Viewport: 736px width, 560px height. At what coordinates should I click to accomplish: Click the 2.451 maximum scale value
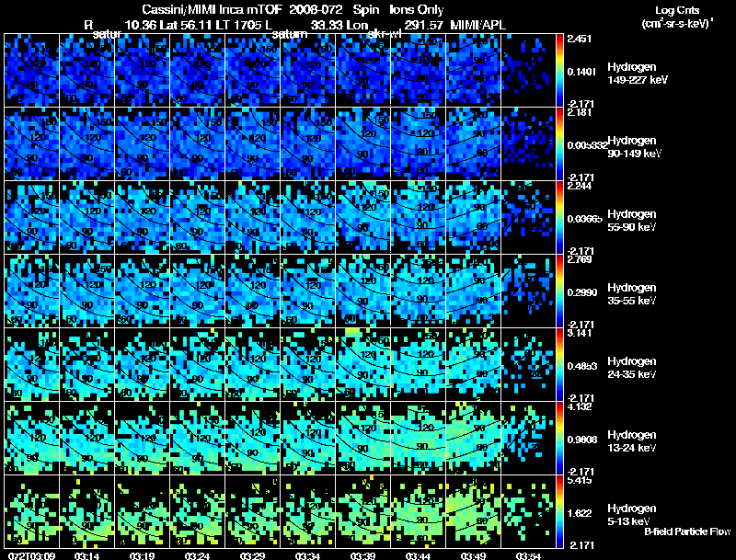[579, 39]
